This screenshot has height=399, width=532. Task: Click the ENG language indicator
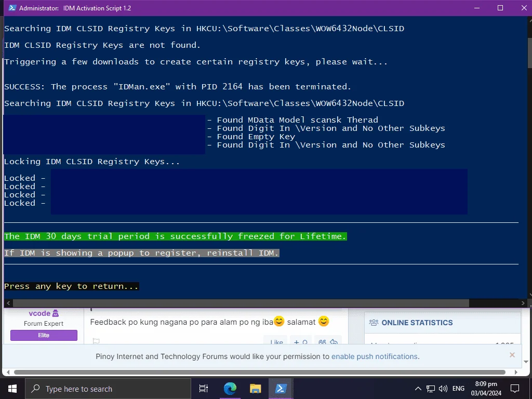(x=458, y=389)
